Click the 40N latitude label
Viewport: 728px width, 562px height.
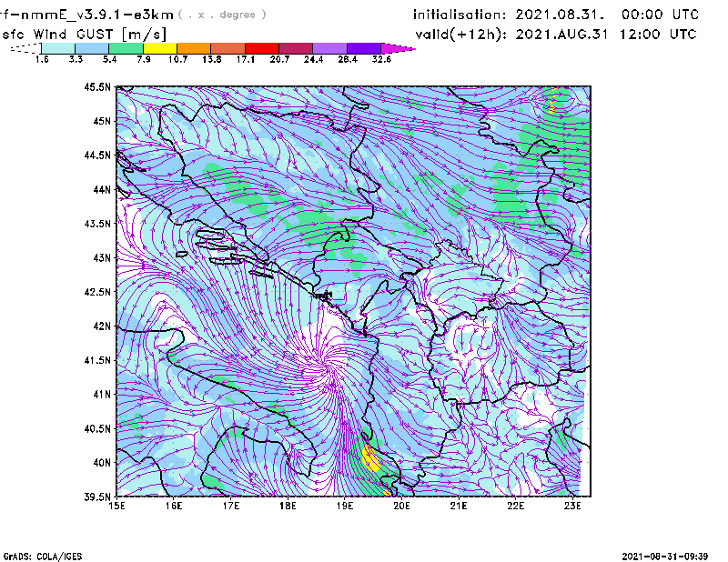click(102, 463)
